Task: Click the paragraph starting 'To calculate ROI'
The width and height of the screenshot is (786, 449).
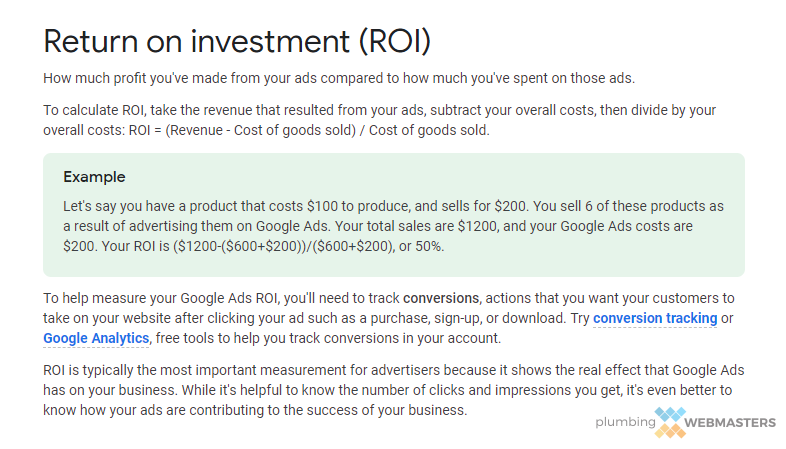Action: tap(379, 120)
